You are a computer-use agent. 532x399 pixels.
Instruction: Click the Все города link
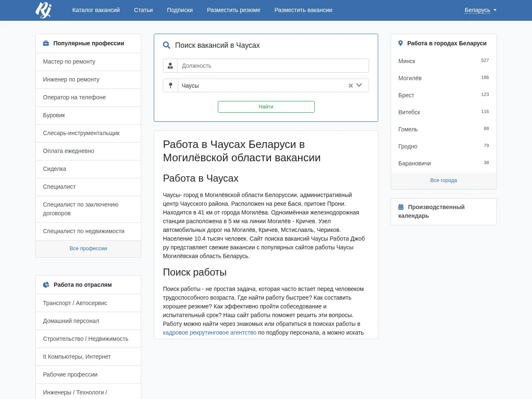(x=443, y=180)
